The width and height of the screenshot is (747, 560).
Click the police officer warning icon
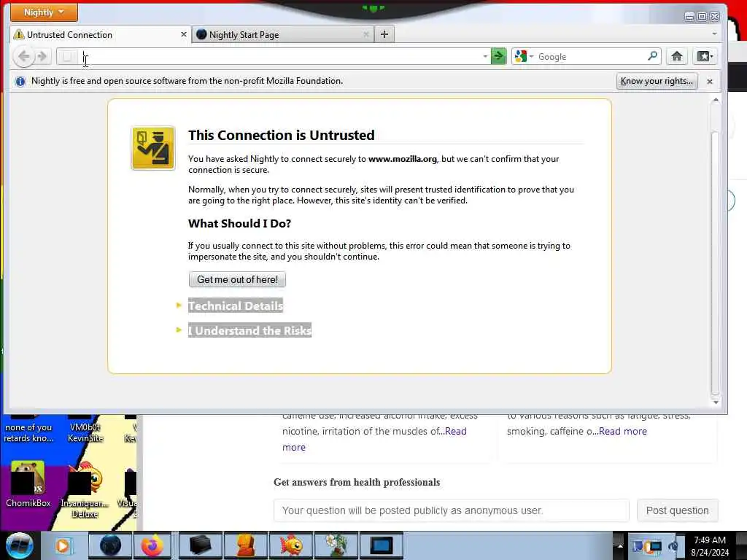153,148
